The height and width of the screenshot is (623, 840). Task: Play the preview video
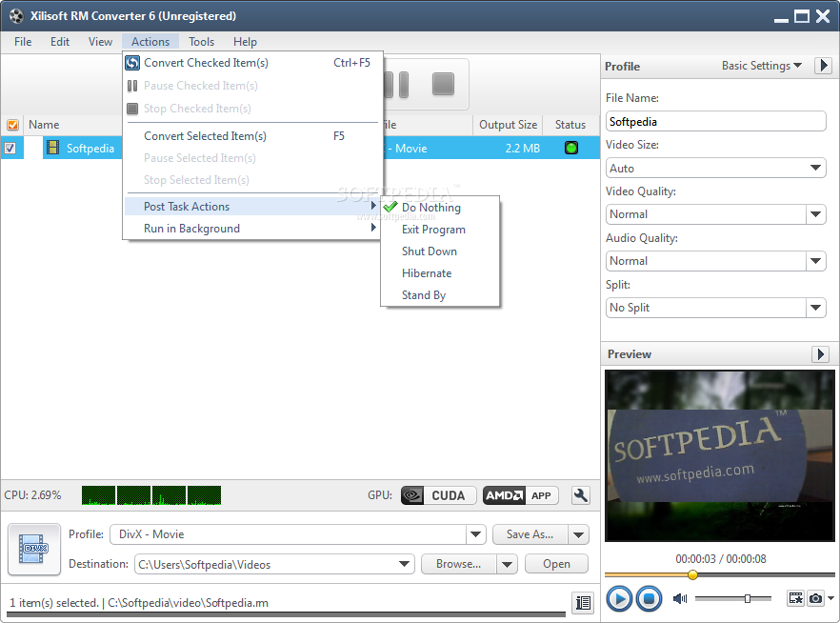click(619, 599)
